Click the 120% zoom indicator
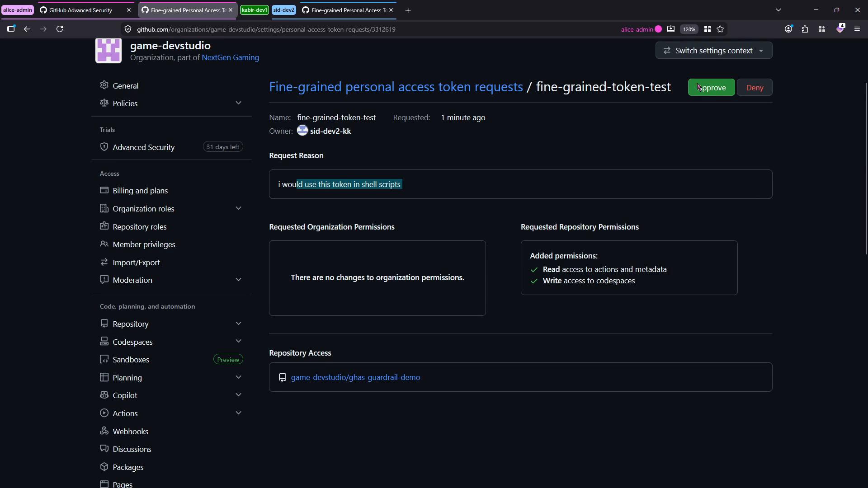Image resolution: width=868 pixels, height=488 pixels. [689, 29]
